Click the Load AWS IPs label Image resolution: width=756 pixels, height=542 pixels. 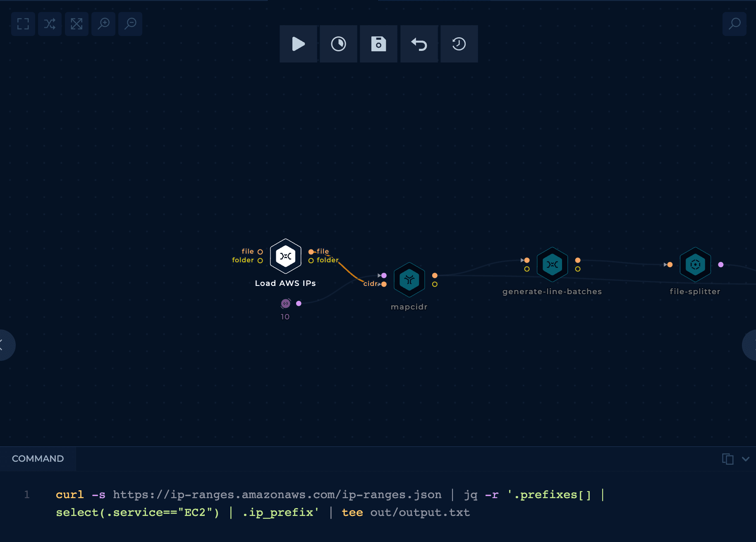coord(285,283)
